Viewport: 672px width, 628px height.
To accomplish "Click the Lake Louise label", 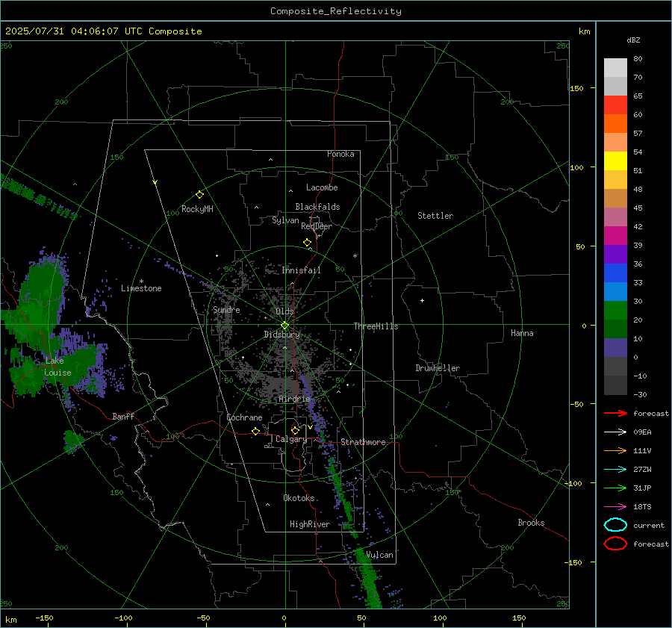I will point(57,367).
